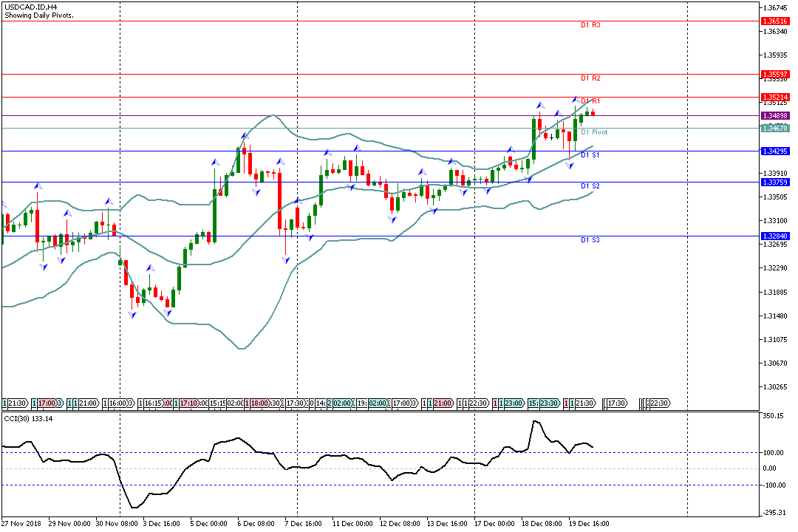The image size is (798, 532).
Task: Click the red 1.36516 price tag
Action: (x=774, y=21)
